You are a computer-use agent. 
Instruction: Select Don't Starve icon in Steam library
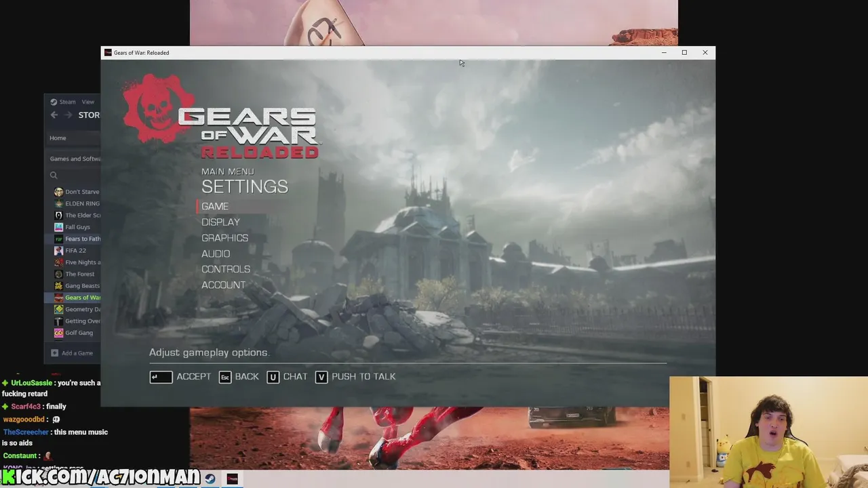[59, 192]
